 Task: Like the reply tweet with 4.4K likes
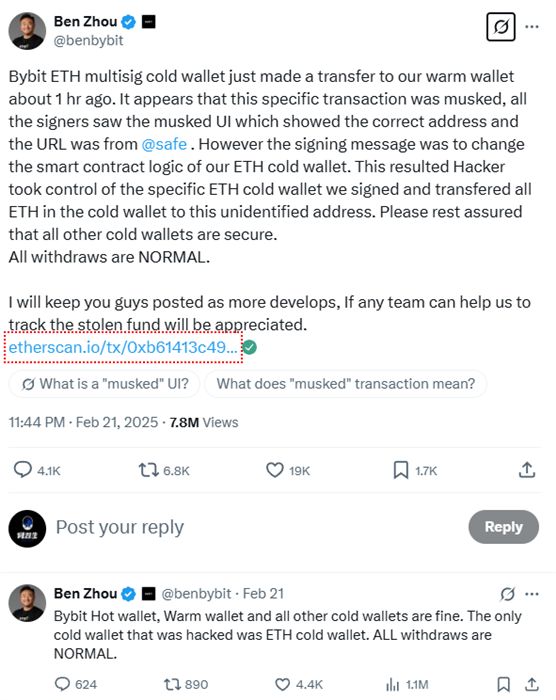click(282, 684)
